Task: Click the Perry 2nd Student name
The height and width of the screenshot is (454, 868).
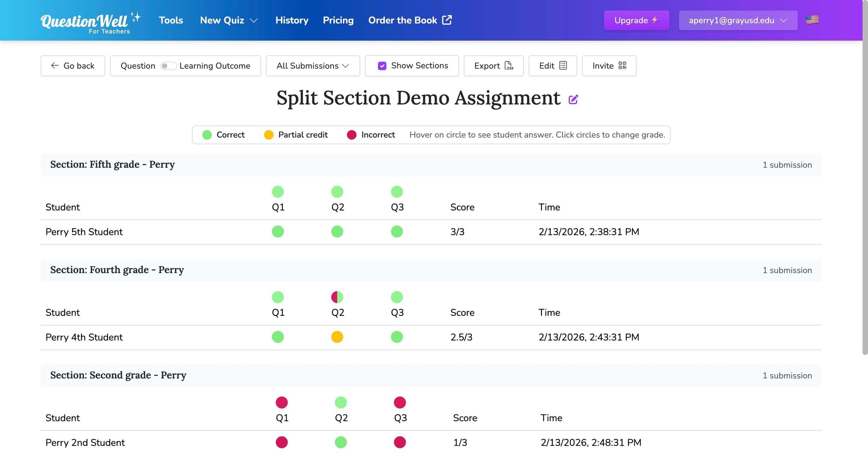Action: point(85,443)
